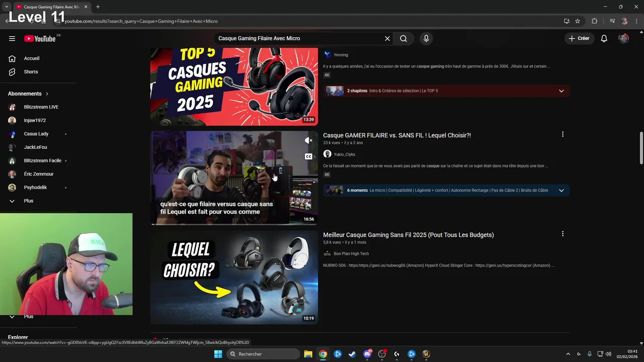Click the browser address bar URL

(141, 21)
